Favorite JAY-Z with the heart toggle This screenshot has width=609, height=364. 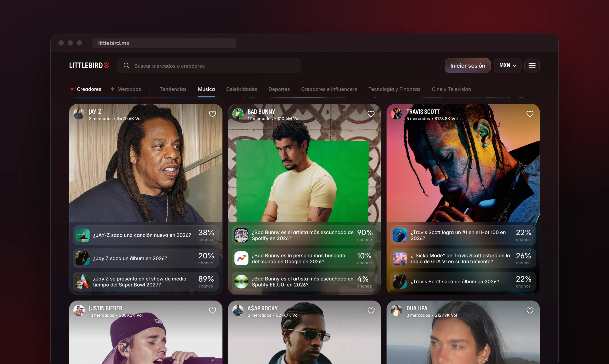click(212, 114)
